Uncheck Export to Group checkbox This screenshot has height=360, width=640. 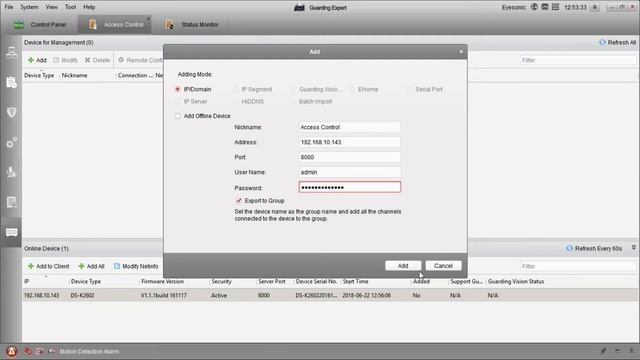pos(238,200)
